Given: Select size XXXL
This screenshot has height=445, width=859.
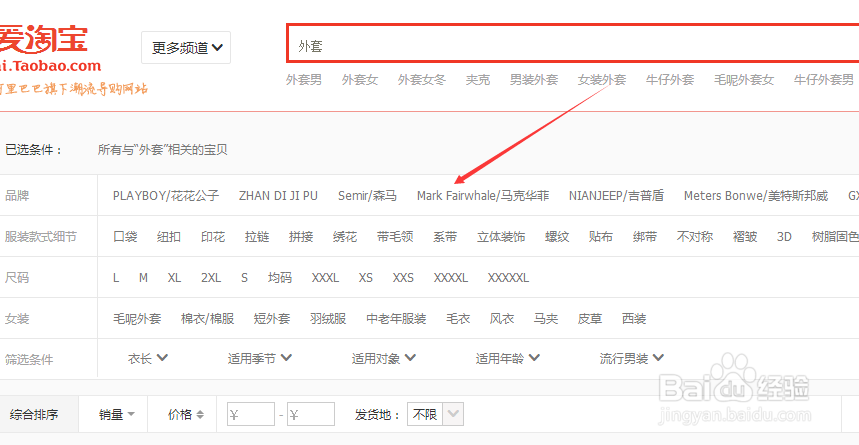Looking at the screenshot, I should tap(325, 278).
